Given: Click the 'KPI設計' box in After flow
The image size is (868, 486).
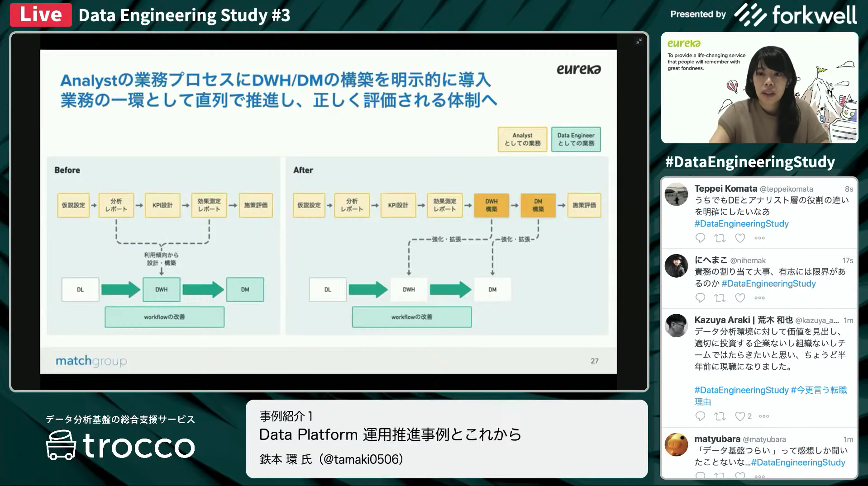Looking at the screenshot, I should click(x=398, y=205).
